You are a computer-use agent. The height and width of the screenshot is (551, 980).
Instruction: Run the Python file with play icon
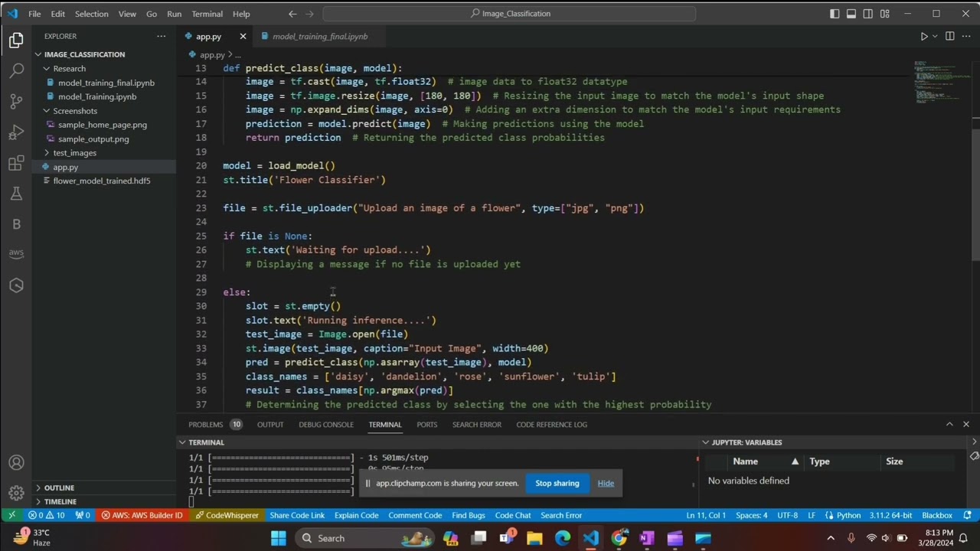click(x=923, y=36)
